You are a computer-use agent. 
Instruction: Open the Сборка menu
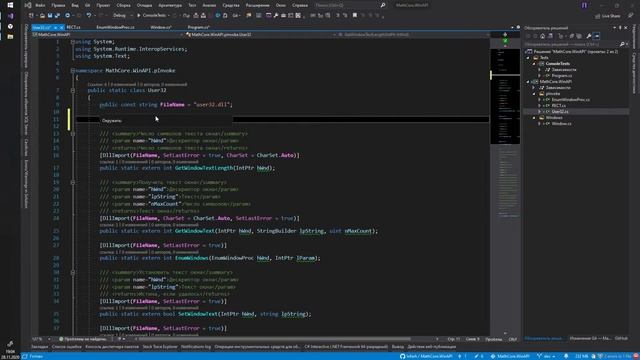coord(123,5)
